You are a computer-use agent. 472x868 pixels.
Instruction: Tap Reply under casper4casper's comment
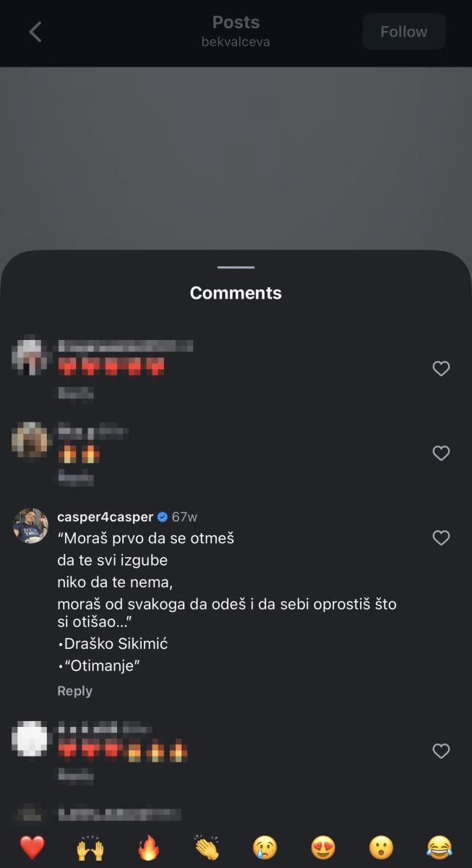click(x=74, y=691)
